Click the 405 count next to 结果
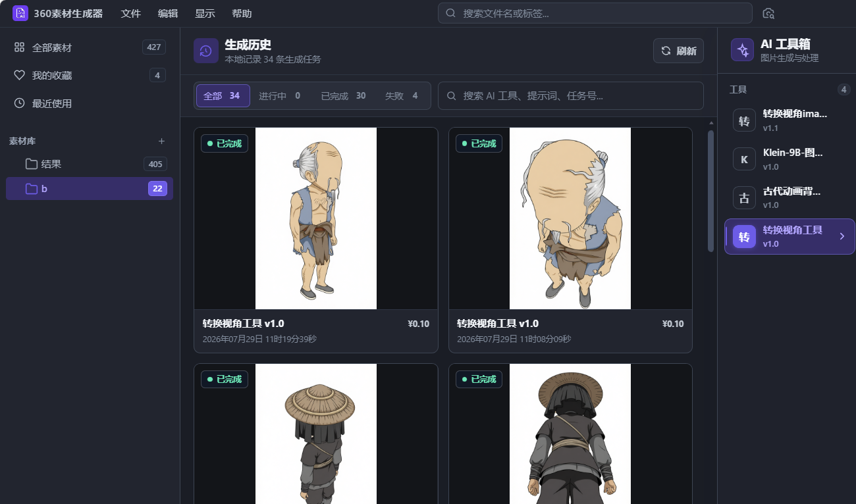 155,164
